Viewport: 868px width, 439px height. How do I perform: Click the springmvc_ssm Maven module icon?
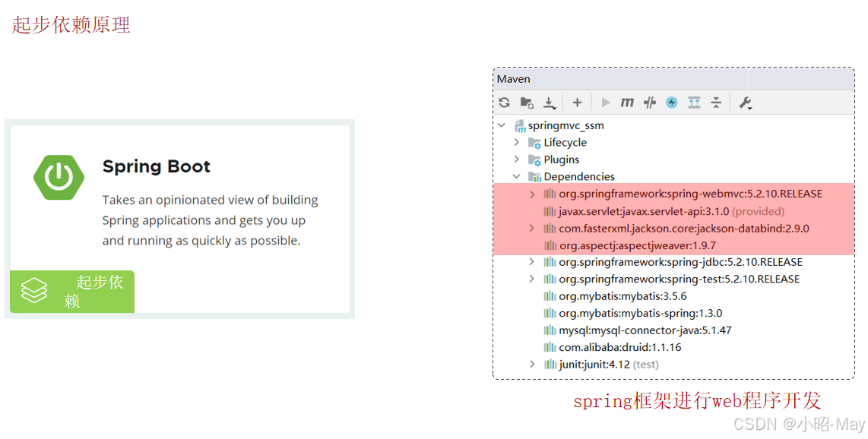[521, 126]
